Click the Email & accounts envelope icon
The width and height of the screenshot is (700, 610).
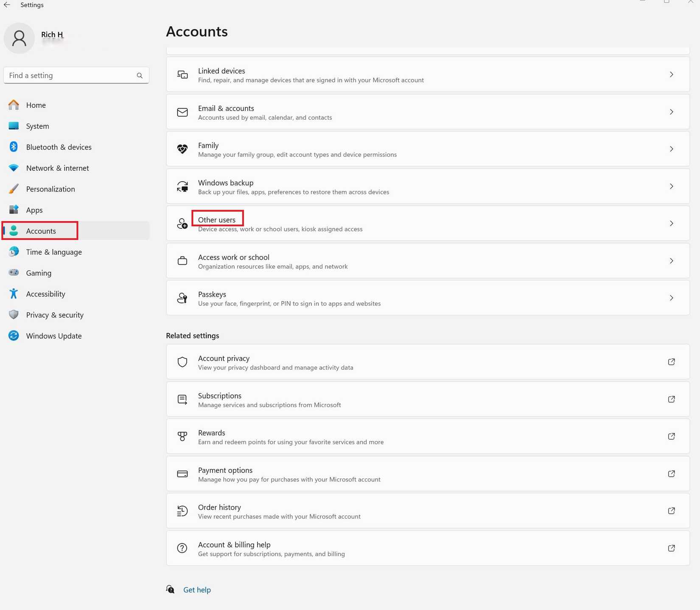coord(182,112)
